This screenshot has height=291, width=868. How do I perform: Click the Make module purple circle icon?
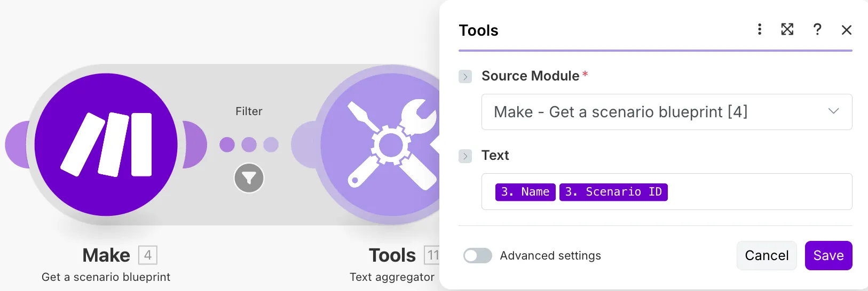[x=106, y=144]
